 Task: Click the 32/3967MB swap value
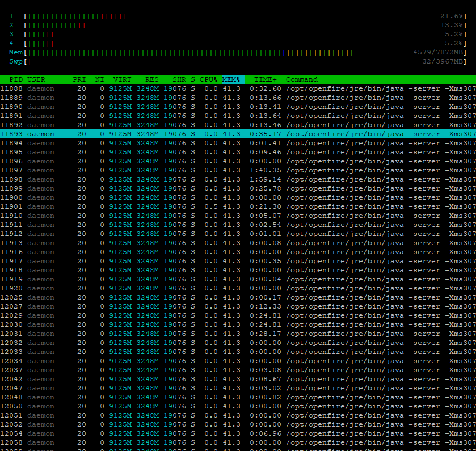pyautogui.click(x=443, y=62)
